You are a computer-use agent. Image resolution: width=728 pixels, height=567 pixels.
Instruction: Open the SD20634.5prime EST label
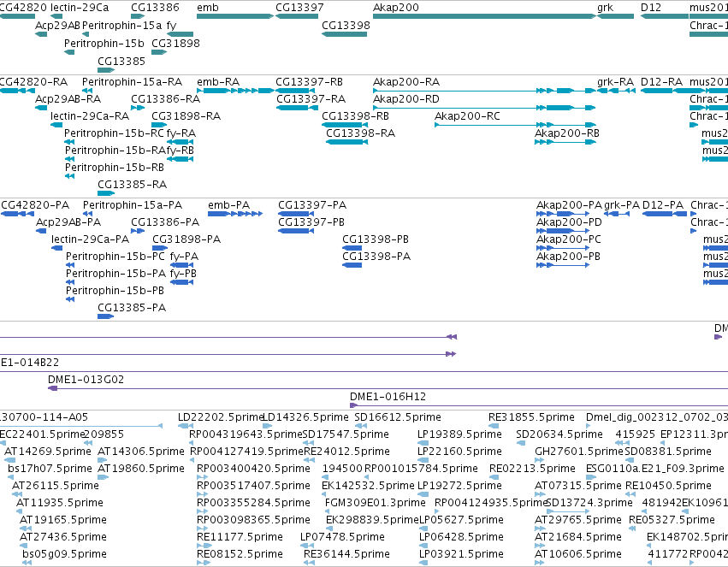click(559, 434)
